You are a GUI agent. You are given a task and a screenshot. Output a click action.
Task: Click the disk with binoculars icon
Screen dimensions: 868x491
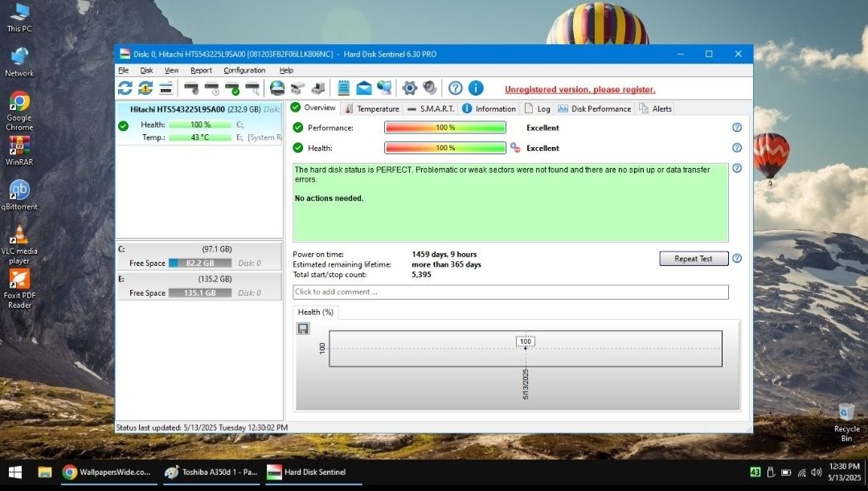point(298,88)
